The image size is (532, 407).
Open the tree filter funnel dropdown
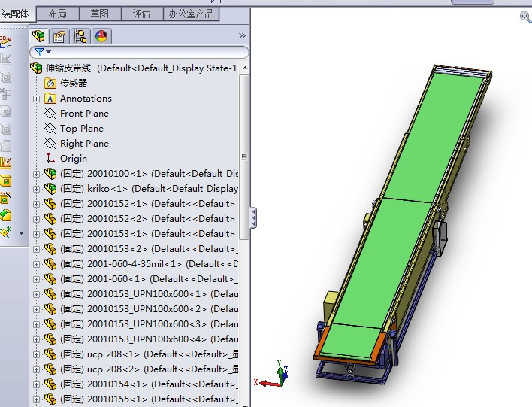point(43,53)
